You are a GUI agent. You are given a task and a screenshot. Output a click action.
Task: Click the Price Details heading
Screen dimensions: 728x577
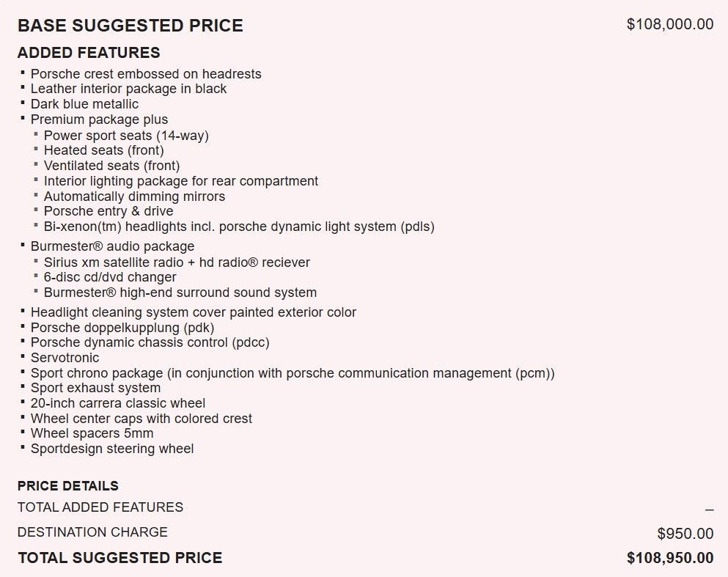67,486
